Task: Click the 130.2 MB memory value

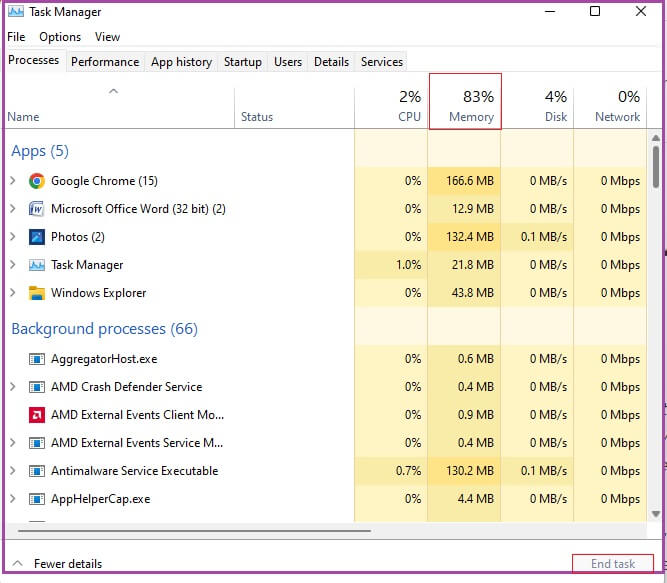Action: [x=470, y=471]
